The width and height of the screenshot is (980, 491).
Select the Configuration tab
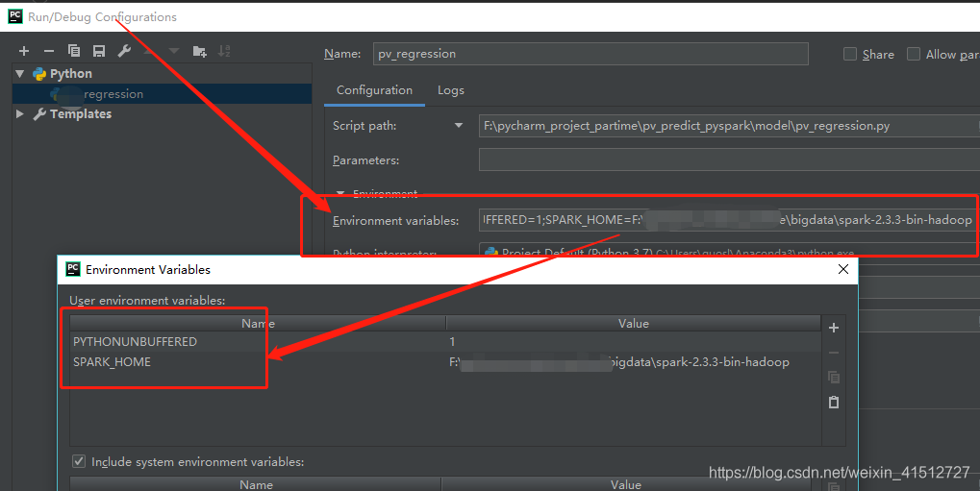coord(374,90)
